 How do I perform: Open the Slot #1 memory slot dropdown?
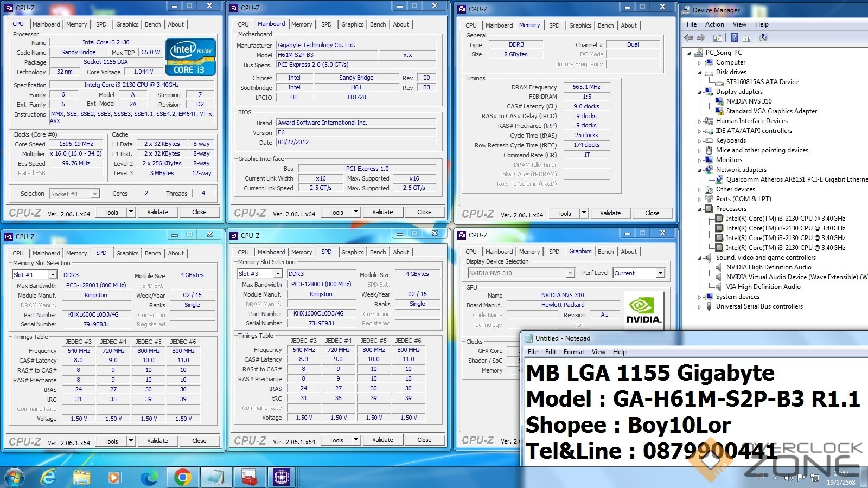coord(52,275)
